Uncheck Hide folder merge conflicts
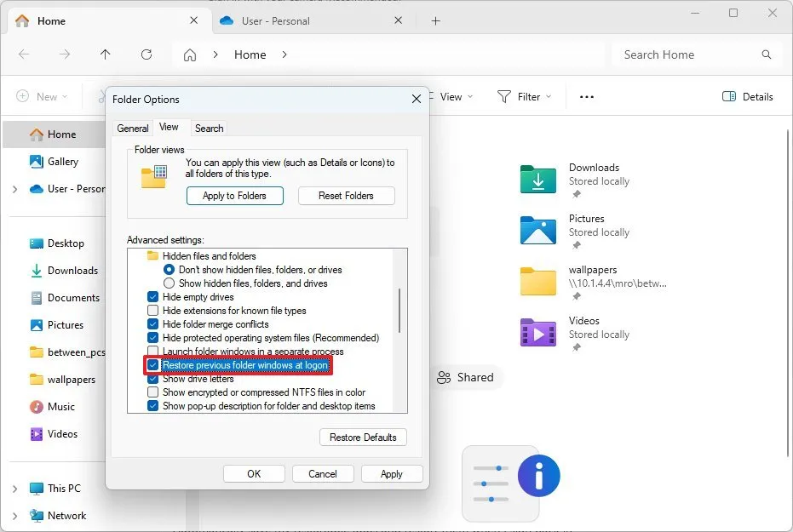The height and width of the screenshot is (532, 793). [x=152, y=324]
